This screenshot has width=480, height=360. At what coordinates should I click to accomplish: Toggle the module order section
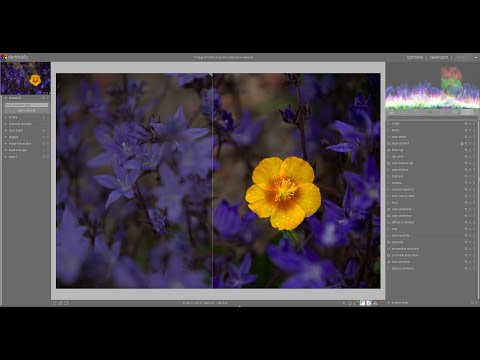click(389, 303)
